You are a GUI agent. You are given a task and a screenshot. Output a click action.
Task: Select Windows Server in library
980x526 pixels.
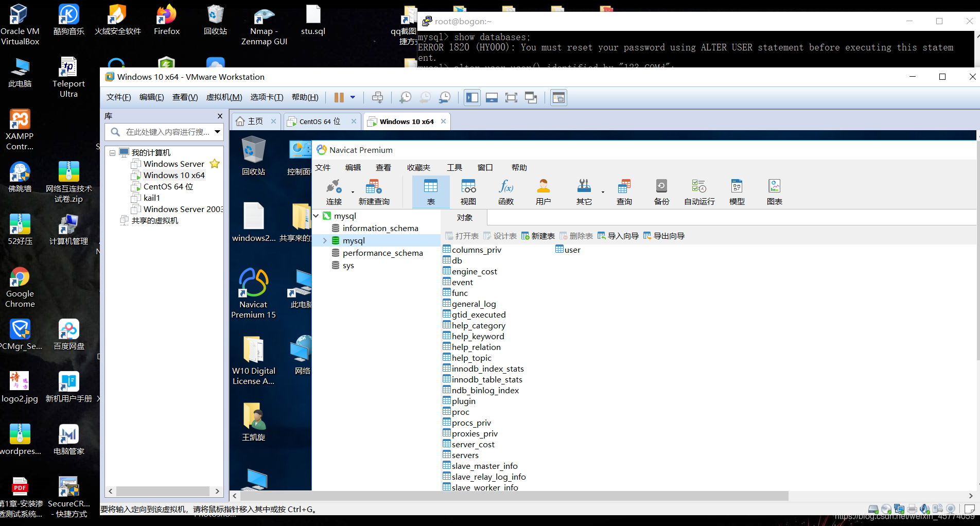pos(173,164)
